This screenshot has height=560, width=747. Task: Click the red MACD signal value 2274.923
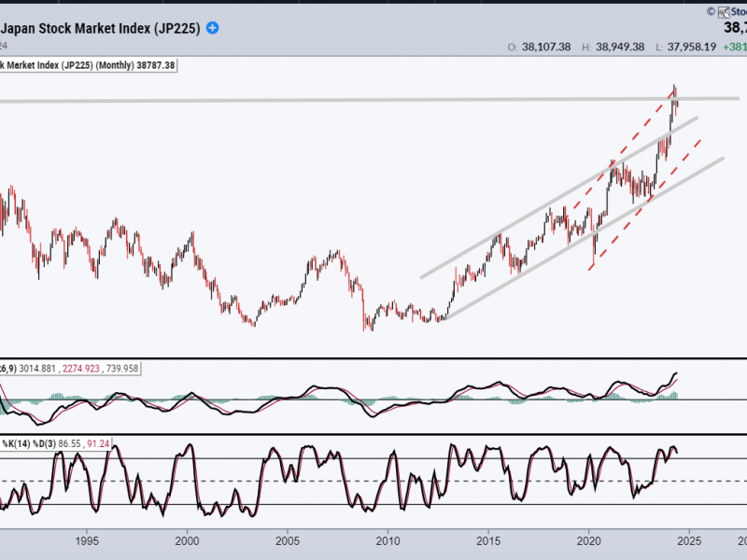[x=81, y=369]
